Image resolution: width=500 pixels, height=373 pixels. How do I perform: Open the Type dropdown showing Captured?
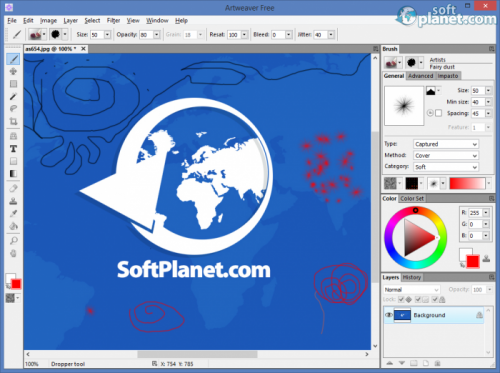point(446,144)
